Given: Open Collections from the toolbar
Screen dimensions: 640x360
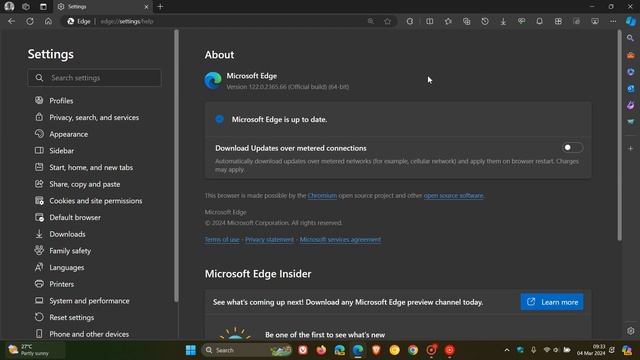Looking at the screenshot, I should click(x=467, y=21).
